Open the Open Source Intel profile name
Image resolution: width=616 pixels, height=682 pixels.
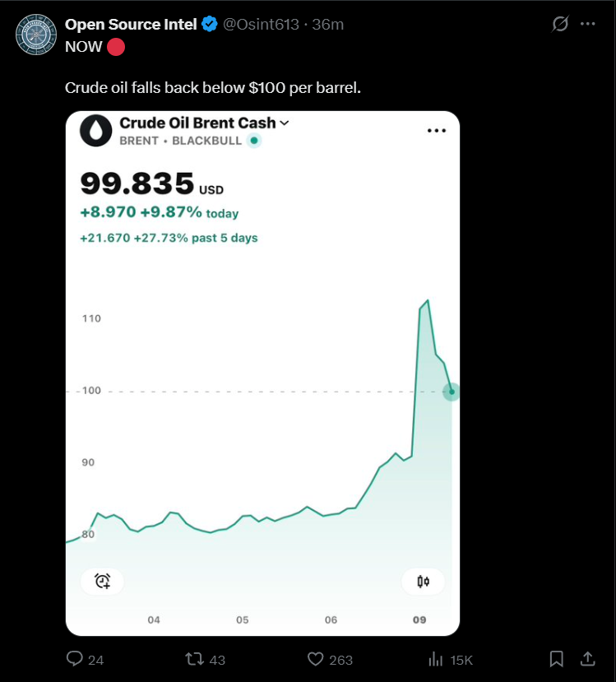pos(131,24)
